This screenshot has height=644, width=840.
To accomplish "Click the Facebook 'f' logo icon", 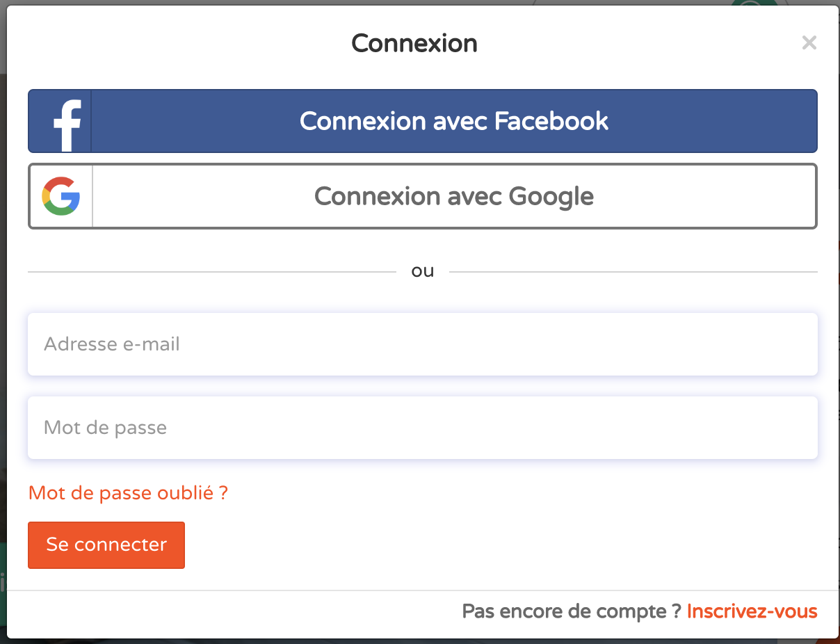I will 67,125.
